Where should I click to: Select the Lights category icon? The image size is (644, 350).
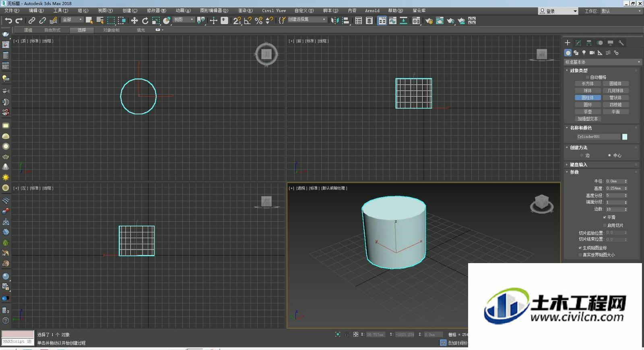click(x=584, y=53)
